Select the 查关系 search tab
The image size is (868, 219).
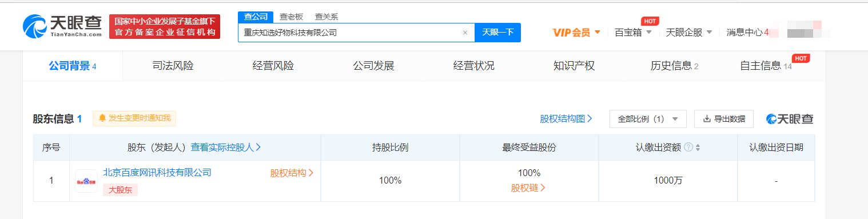tap(327, 17)
